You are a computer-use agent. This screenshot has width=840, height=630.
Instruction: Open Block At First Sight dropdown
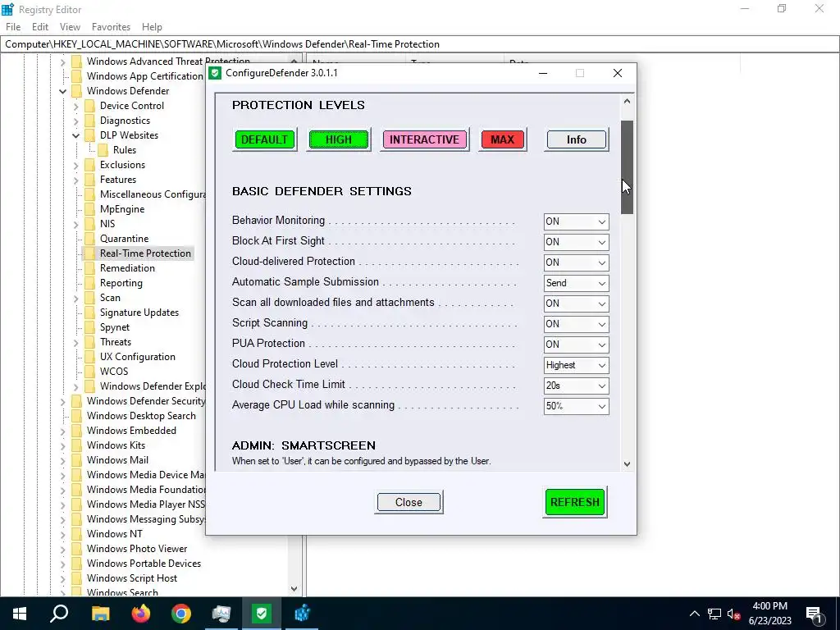click(576, 242)
